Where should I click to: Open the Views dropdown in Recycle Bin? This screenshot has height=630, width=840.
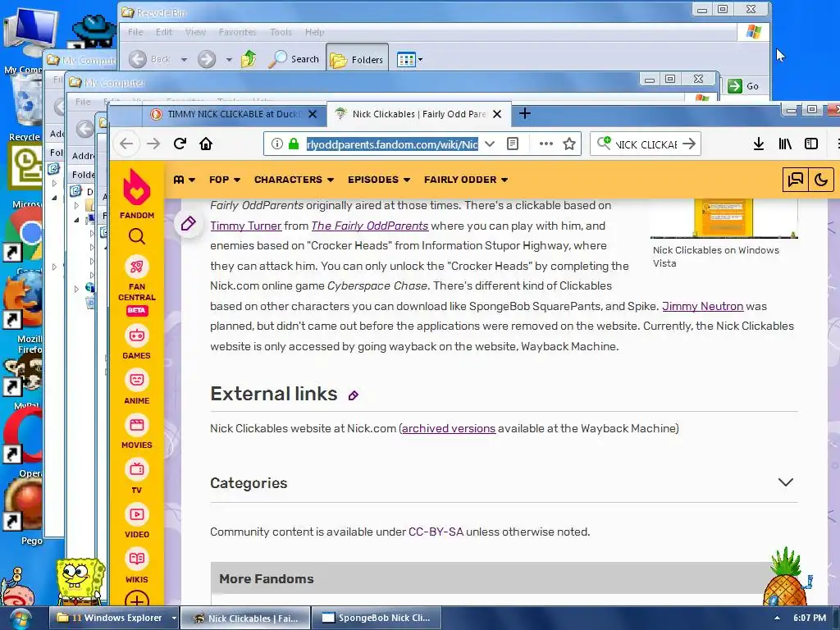tap(410, 59)
